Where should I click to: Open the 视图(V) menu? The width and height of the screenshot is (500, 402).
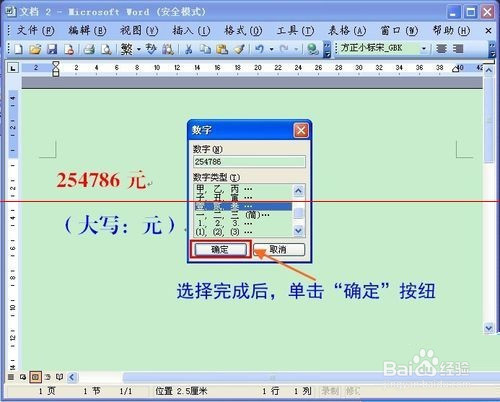[139, 31]
